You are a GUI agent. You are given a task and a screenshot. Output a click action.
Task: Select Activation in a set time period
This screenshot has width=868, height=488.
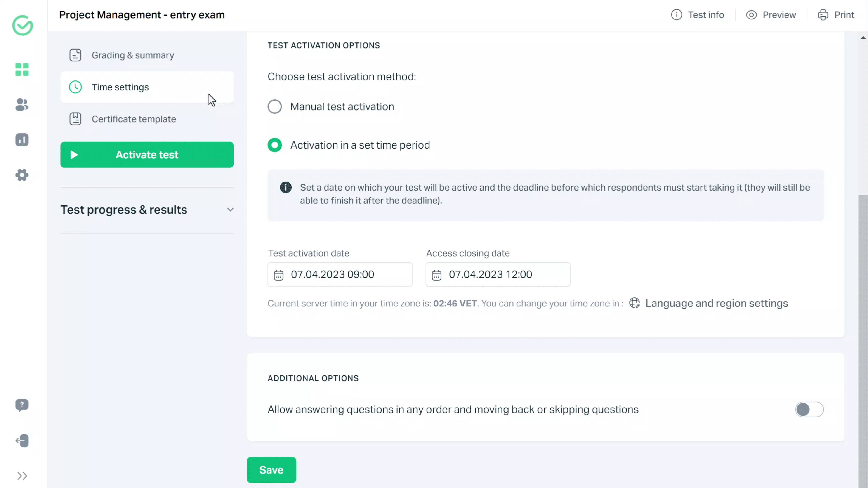click(x=275, y=145)
